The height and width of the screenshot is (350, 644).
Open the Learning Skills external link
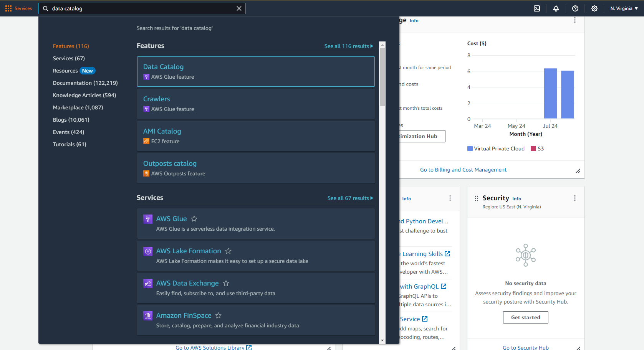425,254
